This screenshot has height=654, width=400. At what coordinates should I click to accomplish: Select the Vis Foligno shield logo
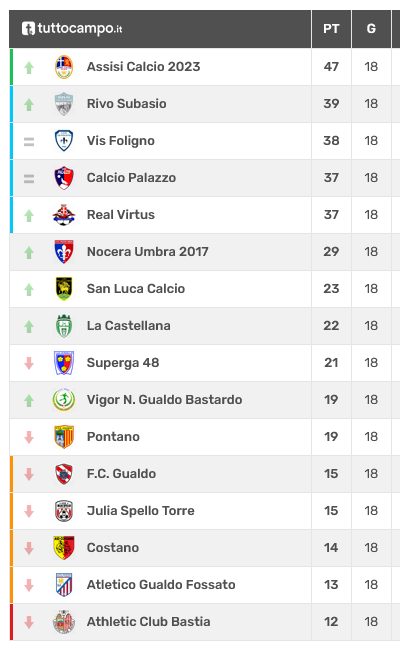pos(64,141)
